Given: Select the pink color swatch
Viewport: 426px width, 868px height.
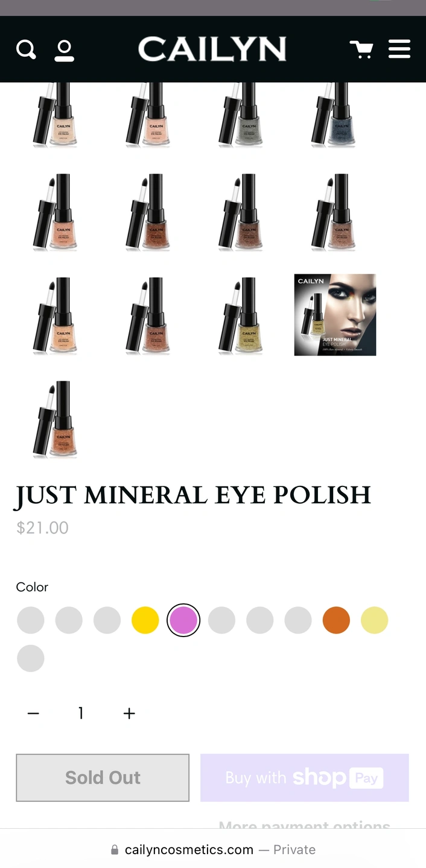Looking at the screenshot, I should point(183,620).
